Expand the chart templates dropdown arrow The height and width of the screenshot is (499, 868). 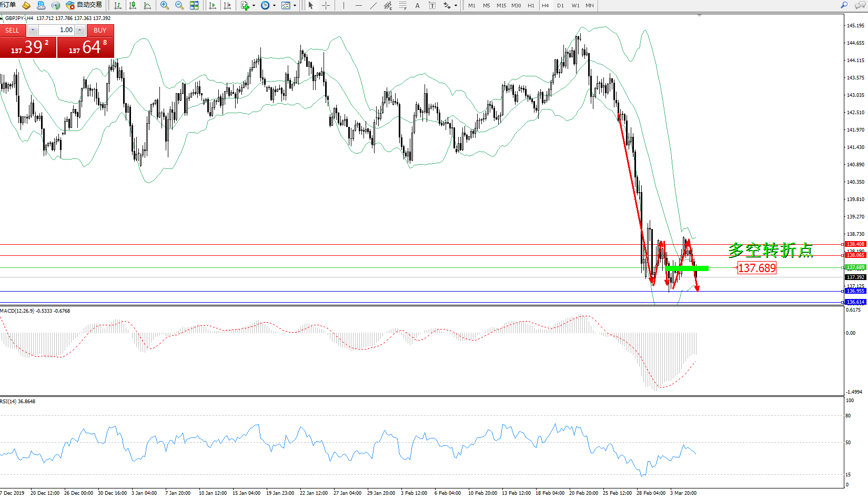click(295, 6)
